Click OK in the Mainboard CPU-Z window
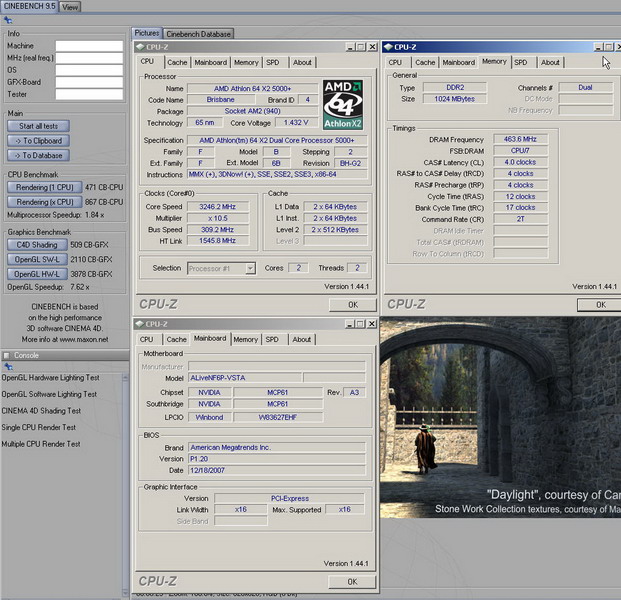The image size is (621, 600). pos(352,581)
